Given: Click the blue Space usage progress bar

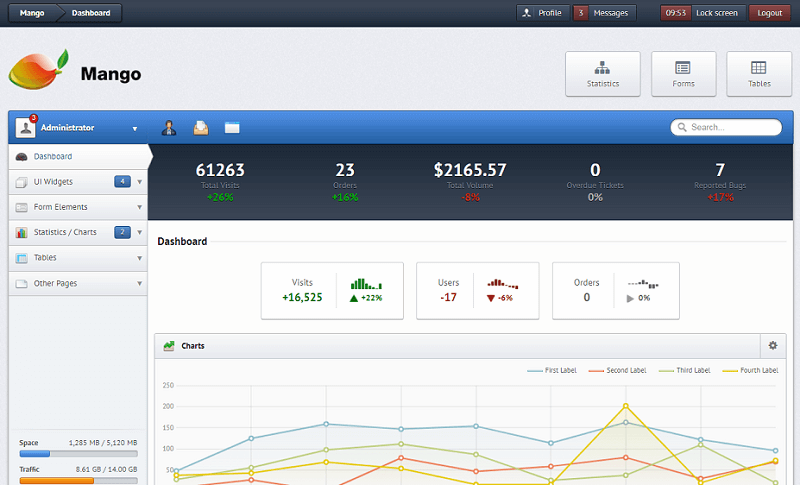Looking at the screenshot, I should click(79, 453).
